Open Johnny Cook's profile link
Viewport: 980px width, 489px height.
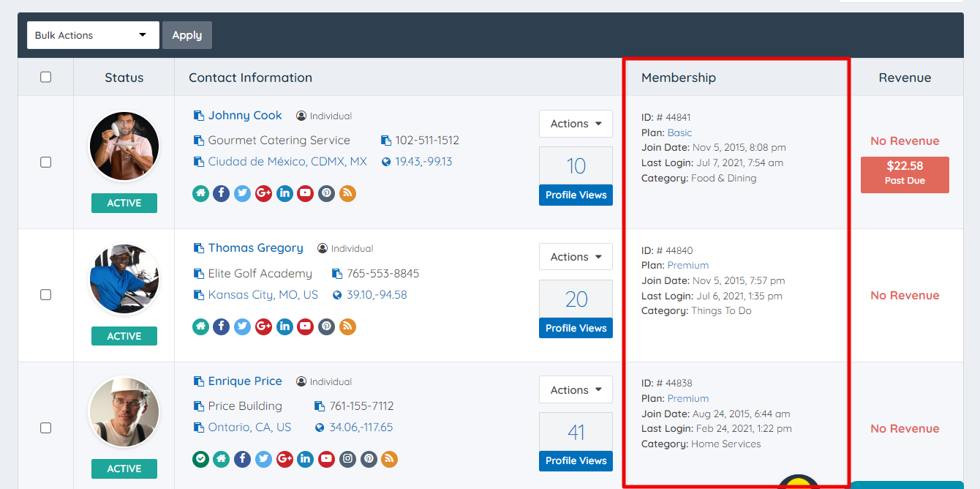click(245, 116)
